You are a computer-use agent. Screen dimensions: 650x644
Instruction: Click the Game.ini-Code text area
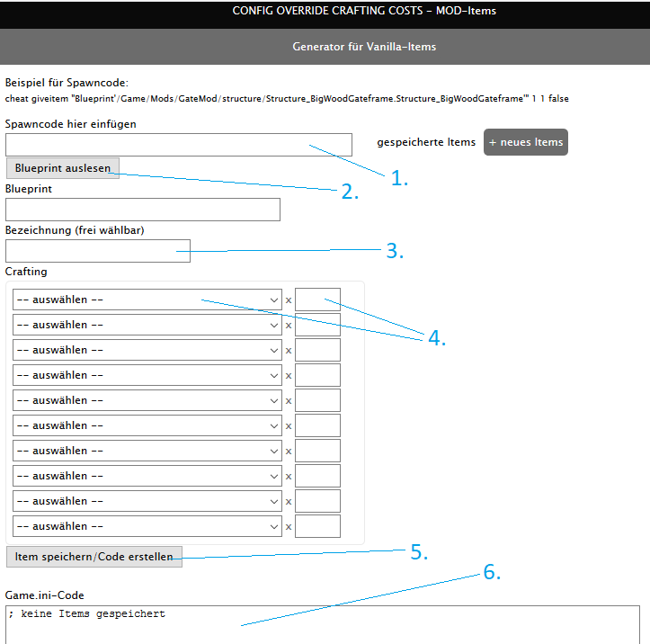coord(323,624)
